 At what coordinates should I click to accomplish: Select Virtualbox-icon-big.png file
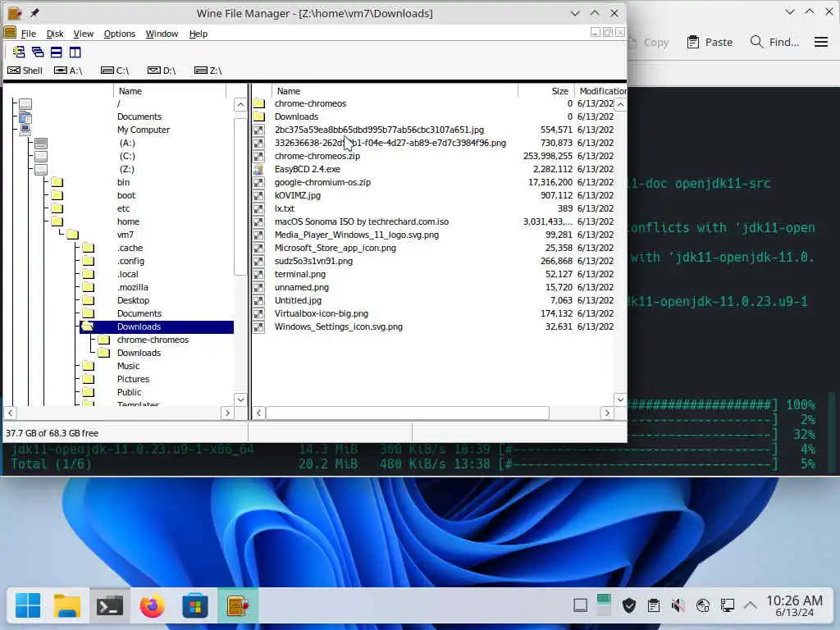[322, 313]
